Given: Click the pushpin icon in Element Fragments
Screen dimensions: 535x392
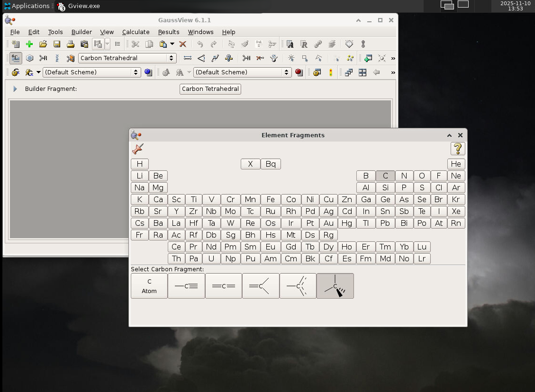Looking at the screenshot, I should tap(137, 149).
